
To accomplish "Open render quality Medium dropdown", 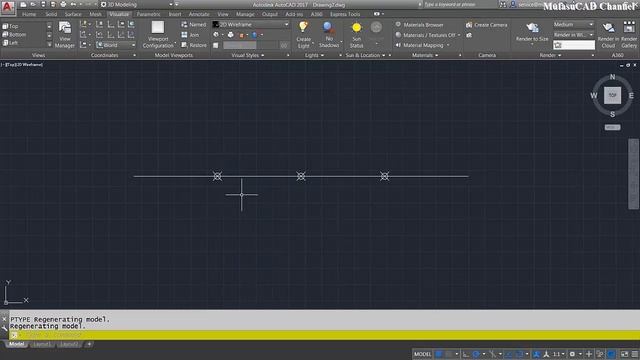I will (x=573, y=24).
